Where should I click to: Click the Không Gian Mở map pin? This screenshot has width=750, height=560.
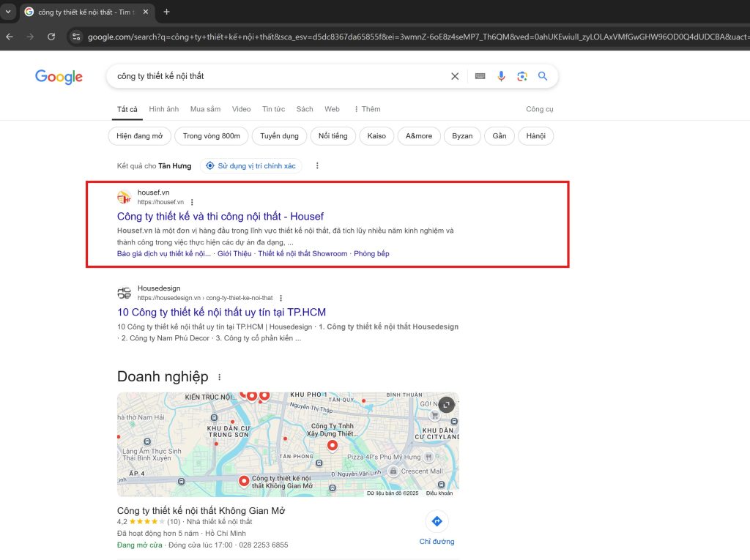coord(243,481)
